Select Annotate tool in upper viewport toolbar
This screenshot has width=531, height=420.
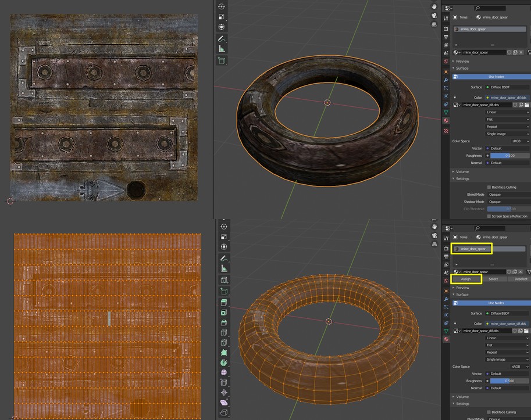pyautogui.click(x=222, y=39)
